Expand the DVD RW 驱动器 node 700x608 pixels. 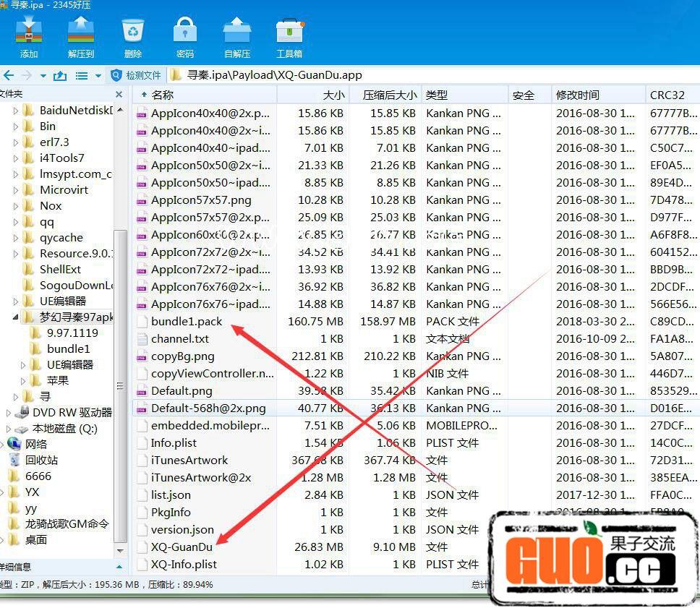pyautogui.click(x=9, y=413)
